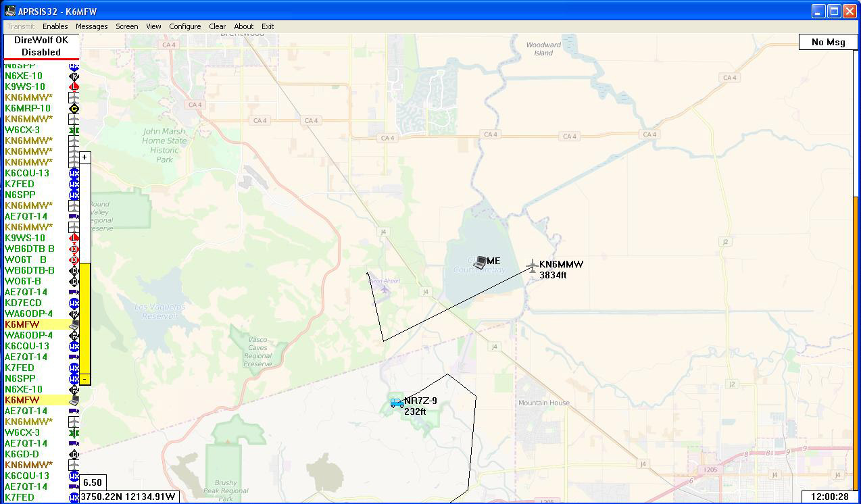The image size is (861, 504).
Task: Click the ME label on the map
Action: [x=493, y=261]
